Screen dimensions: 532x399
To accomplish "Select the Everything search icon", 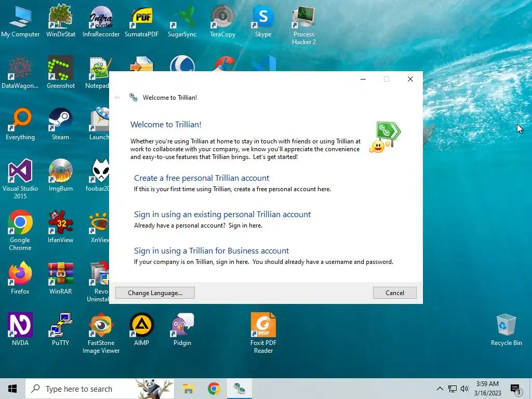I will (20, 125).
